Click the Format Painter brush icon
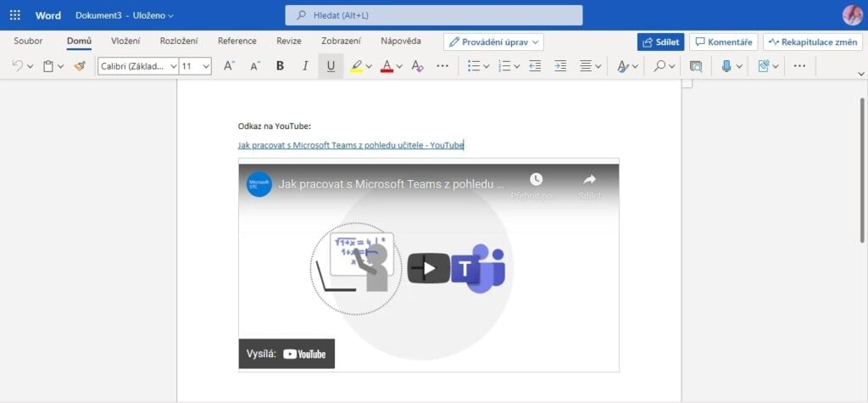868x403 pixels. [x=80, y=66]
